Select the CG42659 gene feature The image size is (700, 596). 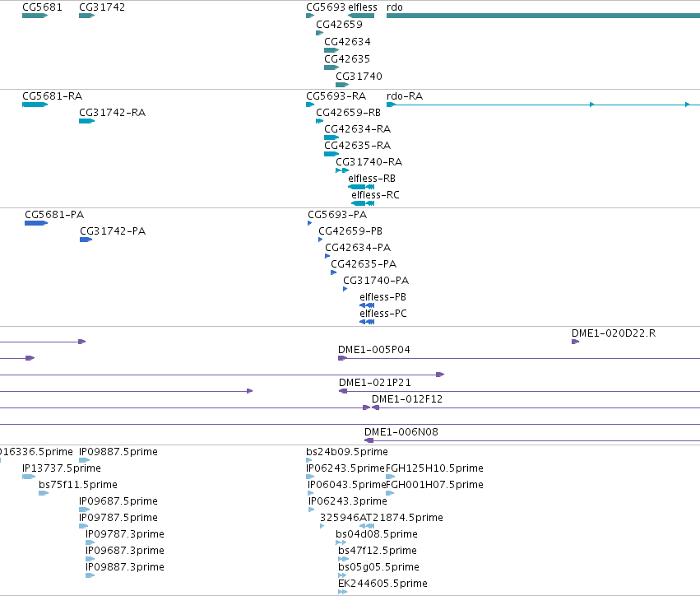click(320, 33)
